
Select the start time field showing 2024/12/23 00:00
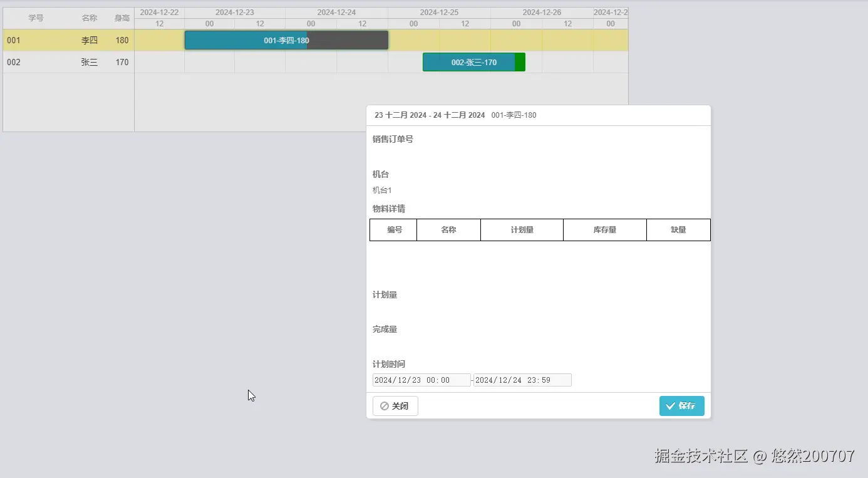[421, 380]
